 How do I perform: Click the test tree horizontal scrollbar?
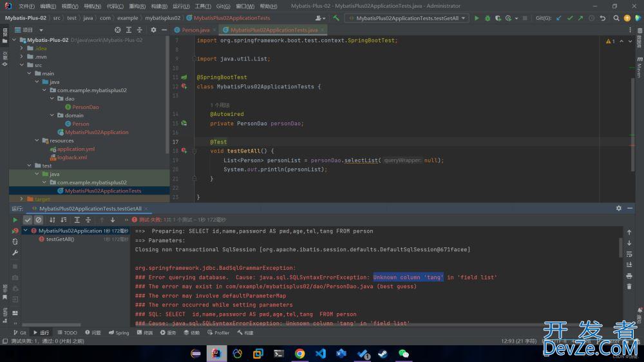click(x=51, y=325)
